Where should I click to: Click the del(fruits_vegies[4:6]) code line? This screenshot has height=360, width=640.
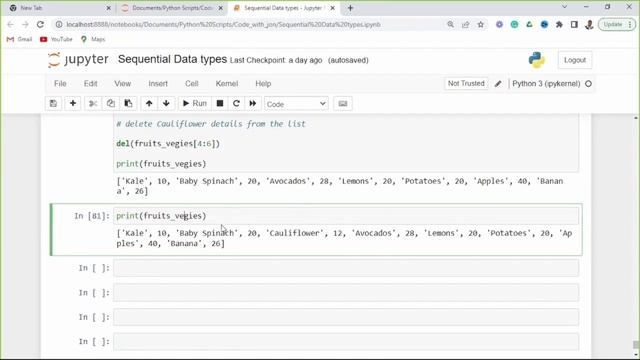click(x=168, y=144)
